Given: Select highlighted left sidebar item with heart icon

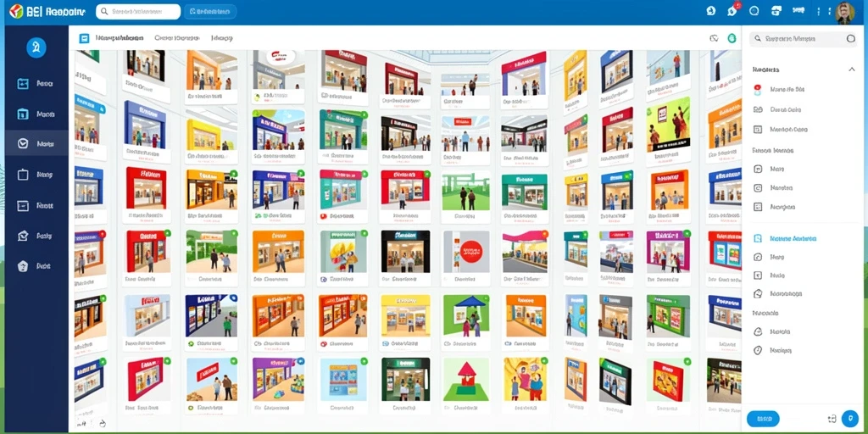Looking at the screenshot, I should pyautogui.click(x=36, y=144).
